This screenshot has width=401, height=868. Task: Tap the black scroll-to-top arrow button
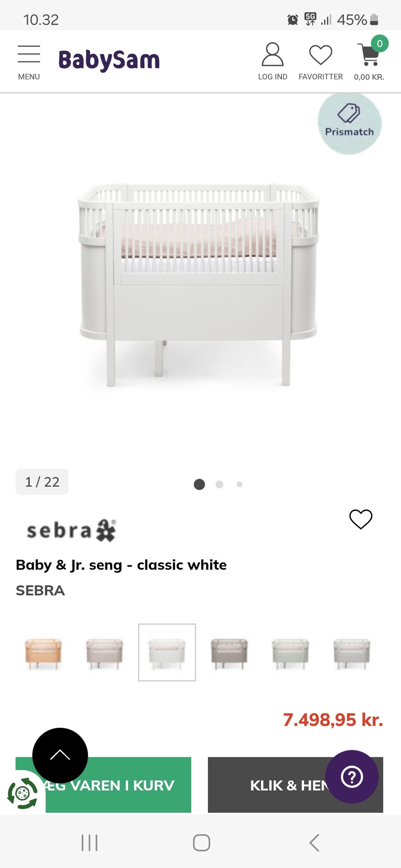click(x=60, y=755)
